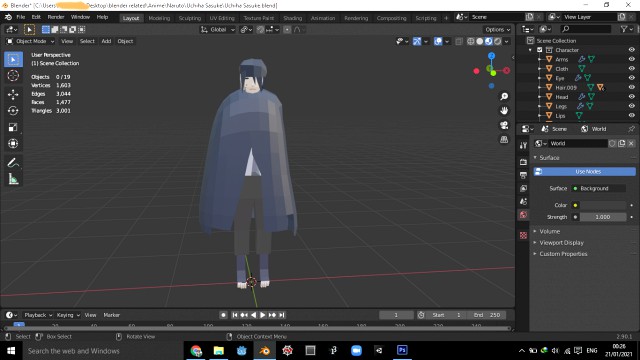The width and height of the screenshot is (640, 360).
Task: Click the Zoom view magnifier icon
Action: click(504, 96)
